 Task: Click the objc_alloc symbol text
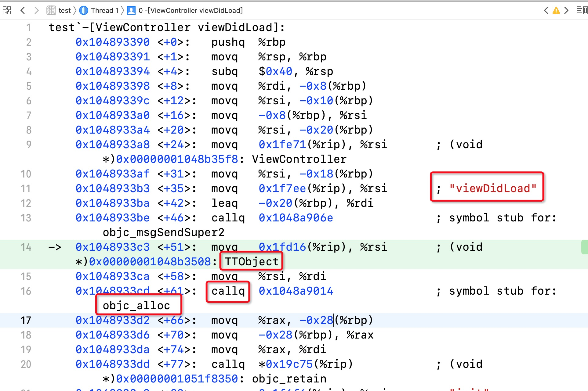[136, 306]
